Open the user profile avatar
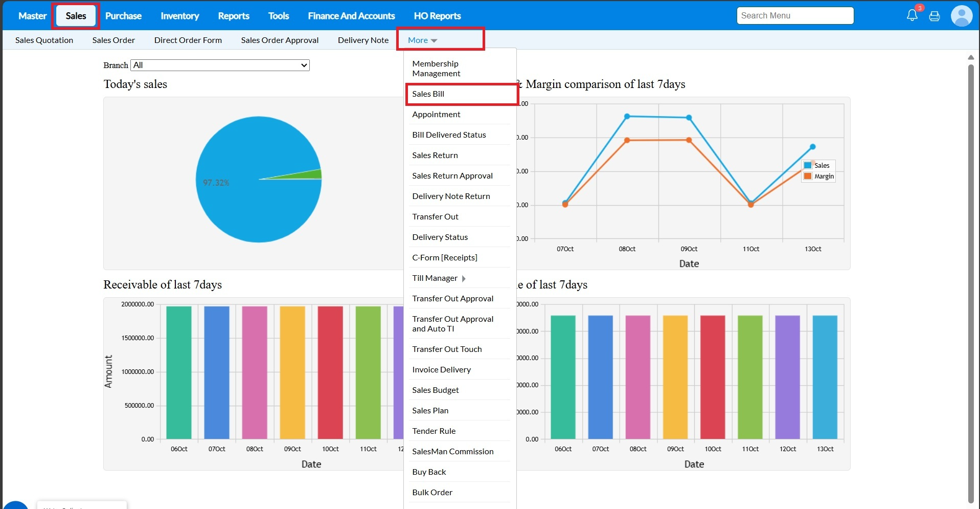Viewport: 980px width, 509px height. [x=961, y=16]
